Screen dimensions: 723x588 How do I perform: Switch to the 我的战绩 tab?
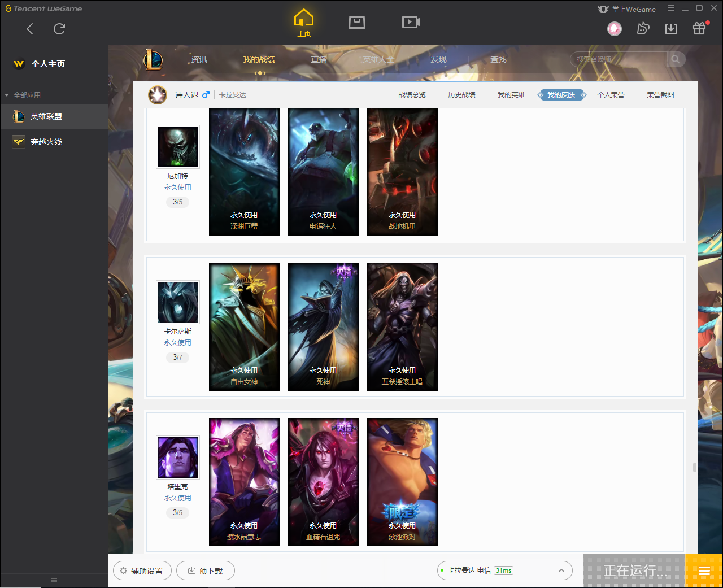259,59
